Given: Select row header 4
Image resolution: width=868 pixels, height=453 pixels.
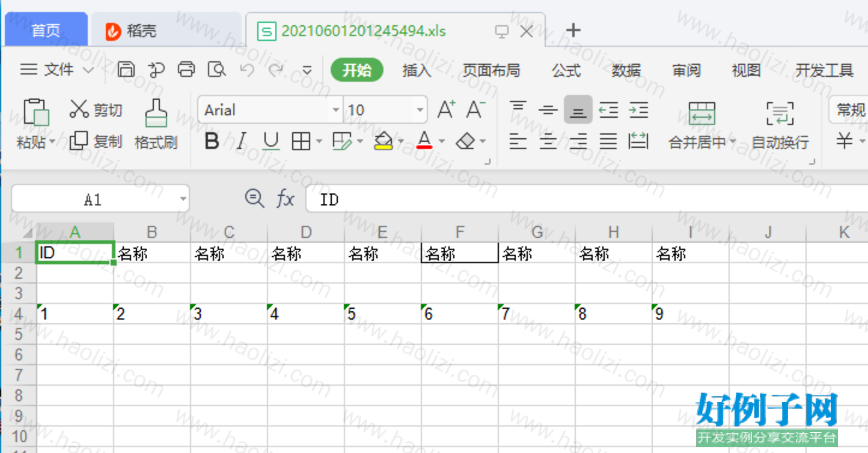Looking at the screenshot, I should (18, 314).
